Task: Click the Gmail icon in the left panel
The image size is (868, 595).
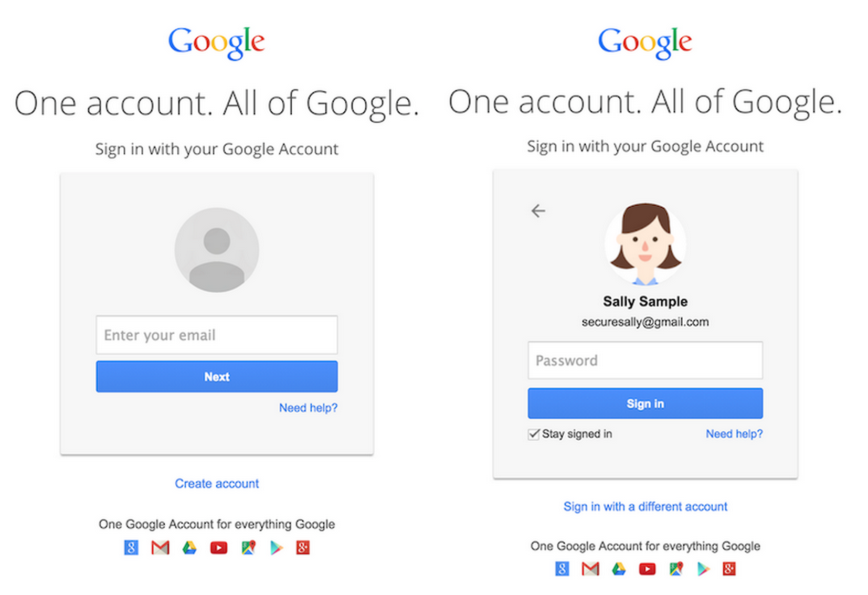Action: click(x=160, y=547)
